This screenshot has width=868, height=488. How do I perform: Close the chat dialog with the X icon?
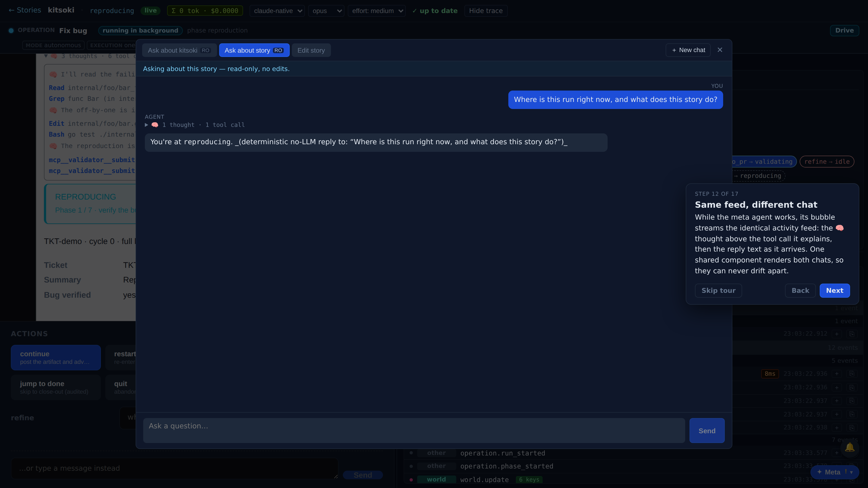(x=720, y=50)
